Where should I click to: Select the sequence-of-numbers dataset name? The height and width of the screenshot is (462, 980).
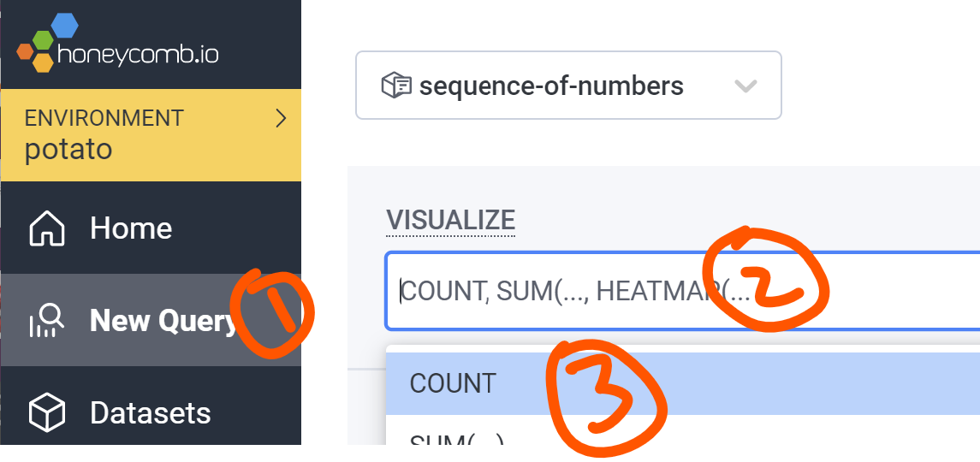(x=551, y=86)
